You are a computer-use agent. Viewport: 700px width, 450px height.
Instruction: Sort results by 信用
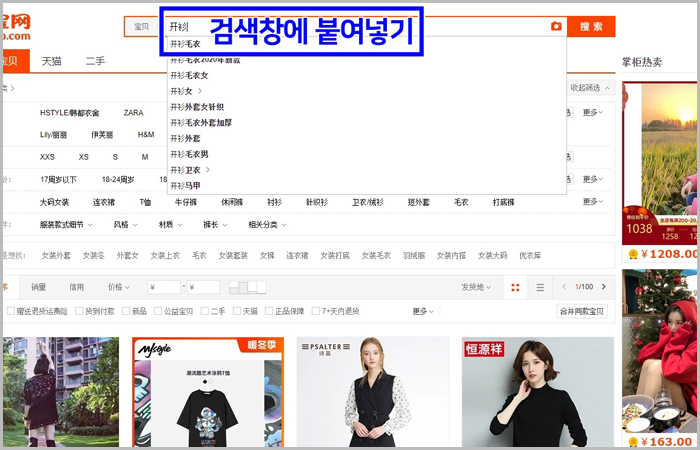coord(76,287)
